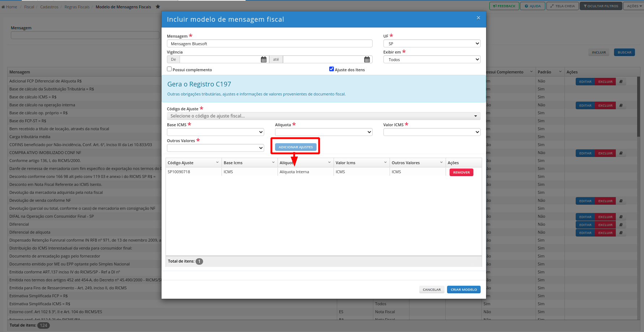Open the Outros Valores dropdown
The height and width of the screenshot is (332, 644).
click(x=215, y=148)
